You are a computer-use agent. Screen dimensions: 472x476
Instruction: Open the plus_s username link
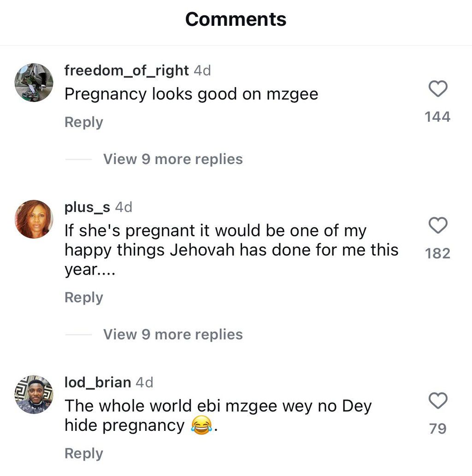pos(87,207)
